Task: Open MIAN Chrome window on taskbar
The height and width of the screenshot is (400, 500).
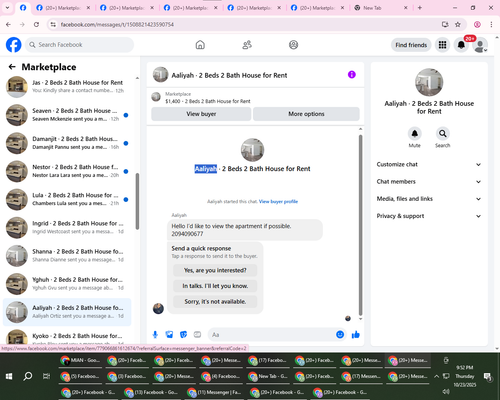Action: pyautogui.click(x=80, y=360)
